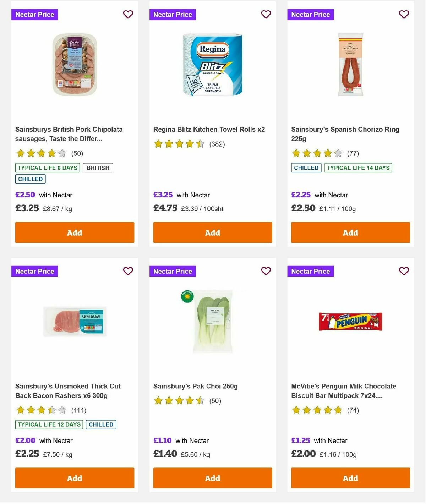The image size is (426, 504).
Task: Click the heart on Sainsbury's Pak Choi
Action: point(266,271)
